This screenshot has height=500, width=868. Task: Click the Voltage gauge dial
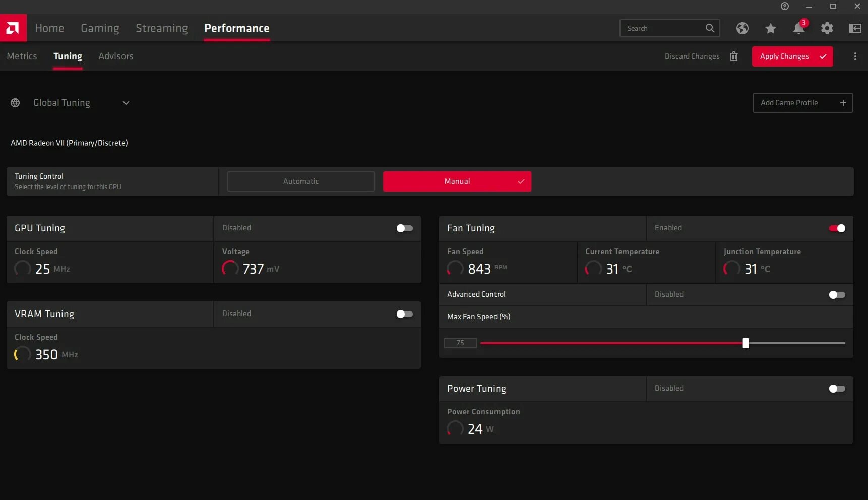click(x=230, y=268)
